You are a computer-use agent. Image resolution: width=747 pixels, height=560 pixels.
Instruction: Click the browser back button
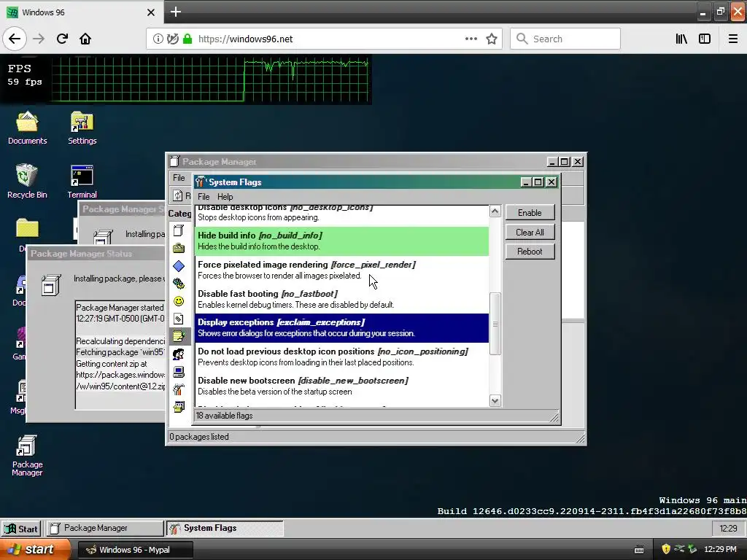click(15, 39)
